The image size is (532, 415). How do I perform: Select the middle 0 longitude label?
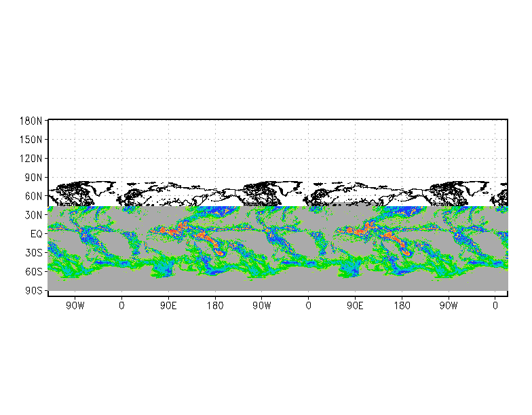point(308,306)
